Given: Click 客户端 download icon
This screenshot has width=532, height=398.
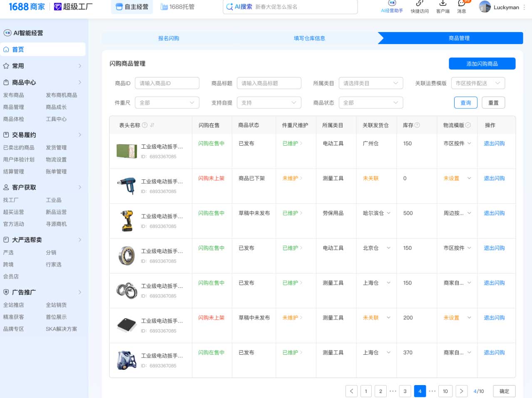Looking at the screenshot, I should coord(443,3).
